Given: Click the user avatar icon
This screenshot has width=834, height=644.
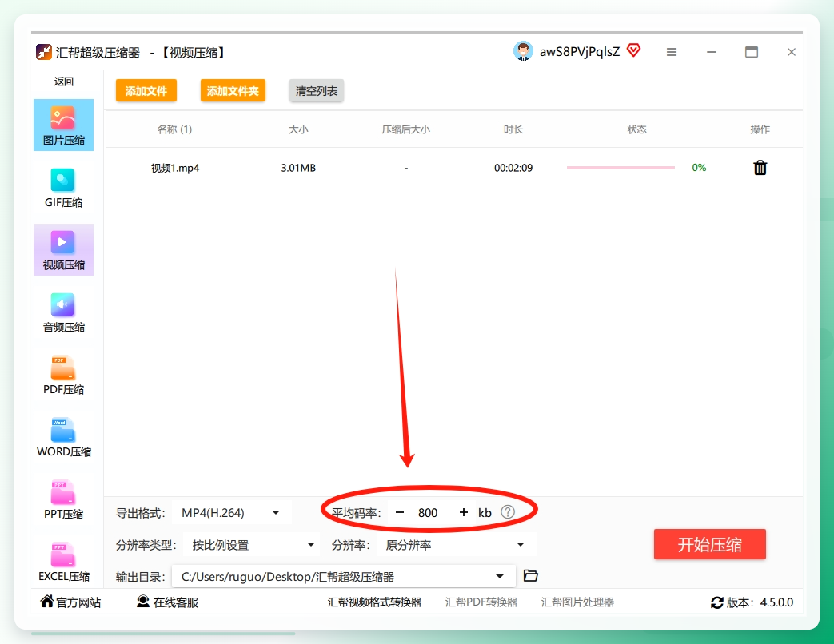Looking at the screenshot, I should (x=523, y=51).
